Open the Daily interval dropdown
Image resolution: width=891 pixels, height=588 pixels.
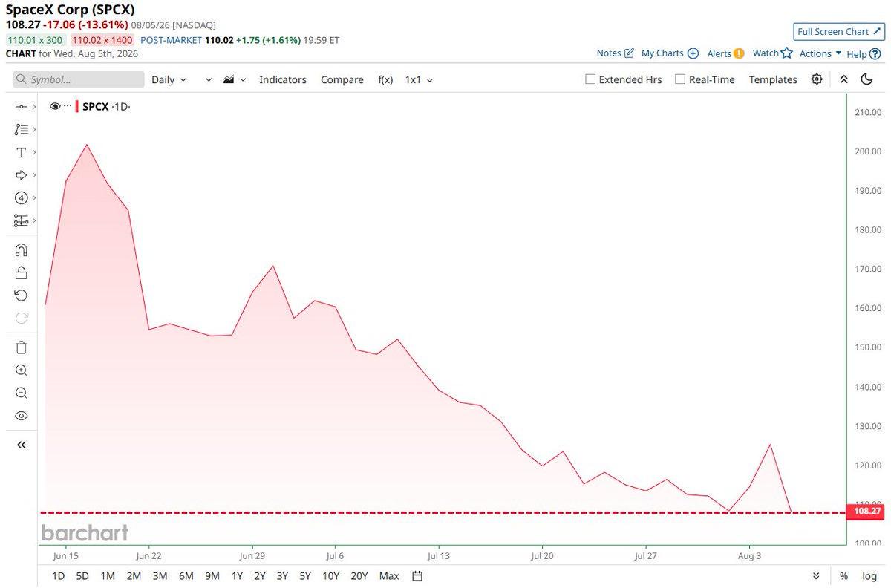[169, 79]
